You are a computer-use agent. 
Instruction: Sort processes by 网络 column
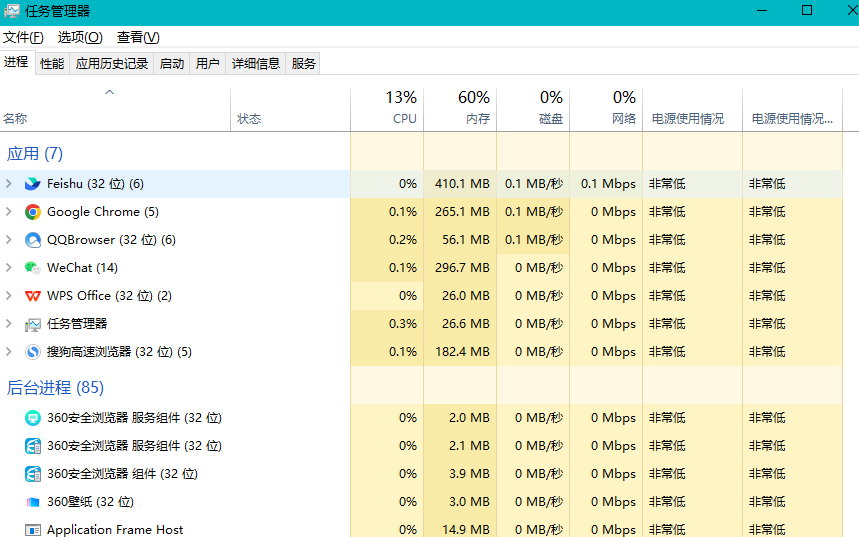[606, 110]
